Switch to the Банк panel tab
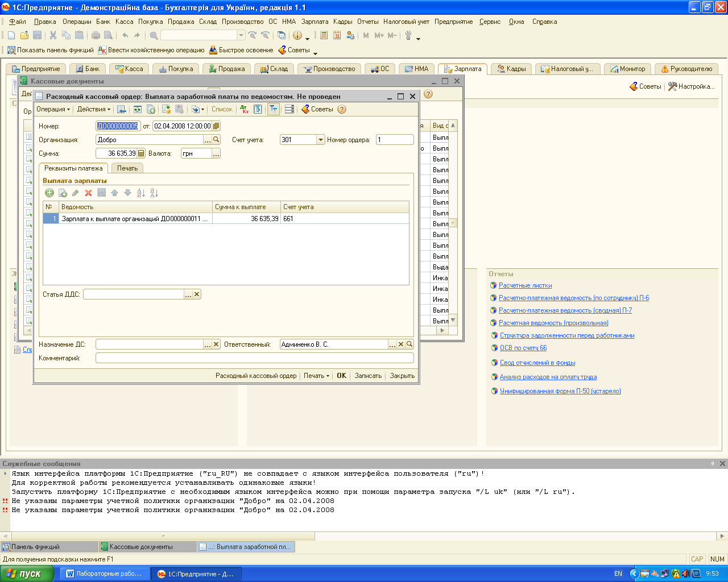728x582 pixels. coord(87,69)
